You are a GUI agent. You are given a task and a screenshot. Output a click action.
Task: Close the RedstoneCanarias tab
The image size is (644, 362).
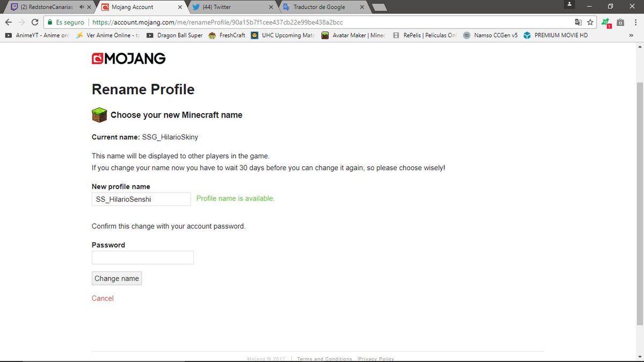tap(89, 7)
